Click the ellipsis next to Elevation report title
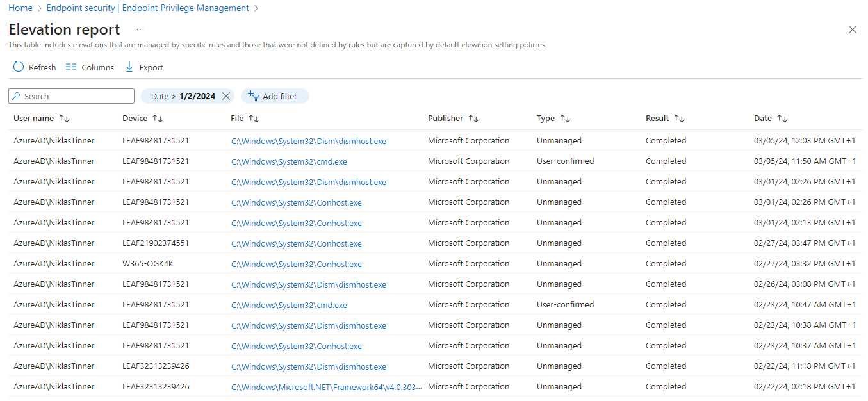The width and height of the screenshot is (868, 401). coord(140,29)
